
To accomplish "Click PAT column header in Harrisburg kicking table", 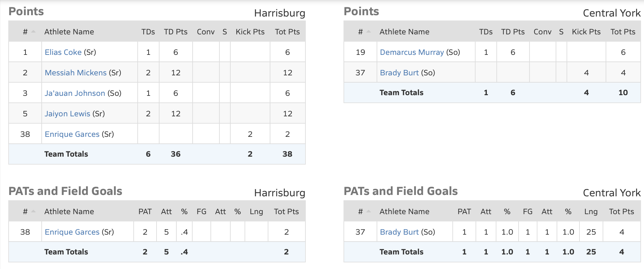I will [145, 211].
